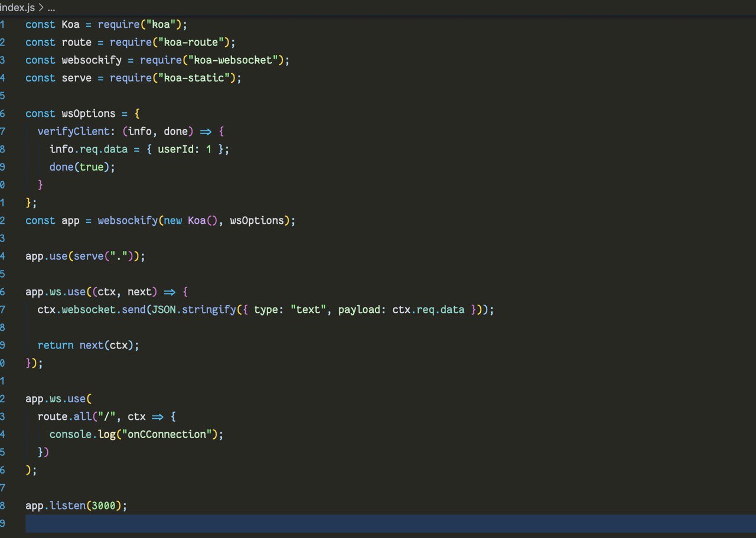
Task: Click line number beside app.listen line
Action: 2,506
